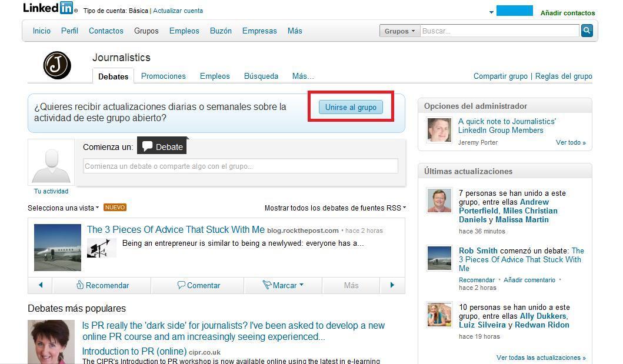The height and width of the screenshot is (364, 623).
Task: Open the Grupos search category dropdown
Action: pos(399,31)
